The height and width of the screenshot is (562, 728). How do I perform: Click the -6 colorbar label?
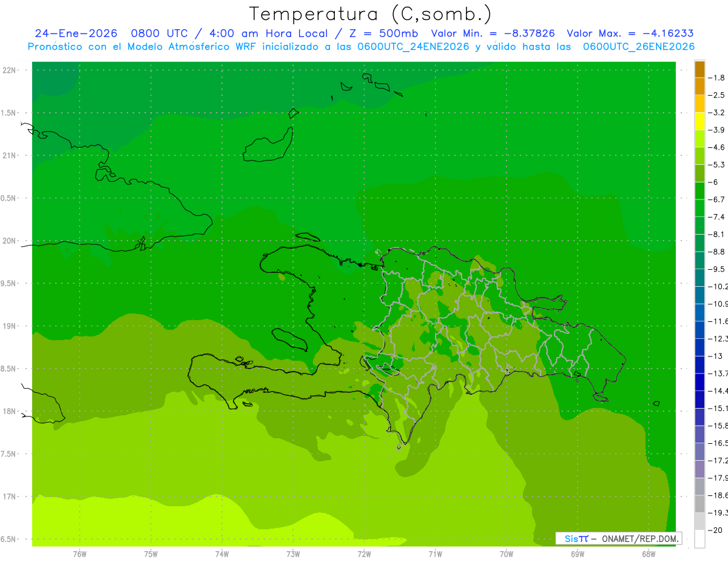coord(715,182)
